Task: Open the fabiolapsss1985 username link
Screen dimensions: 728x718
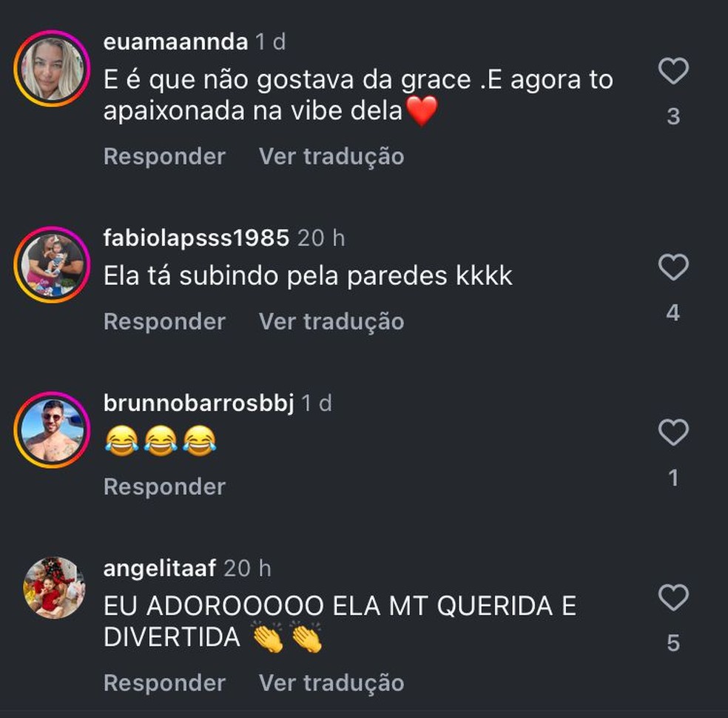Action: point(196,238)
